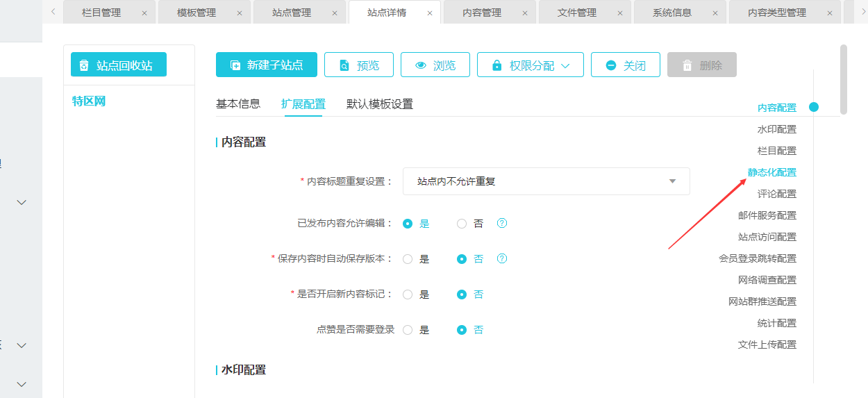Open the 内容管理 tab
The height and width of the screenshot is (398, 868).
coord(481,13)
